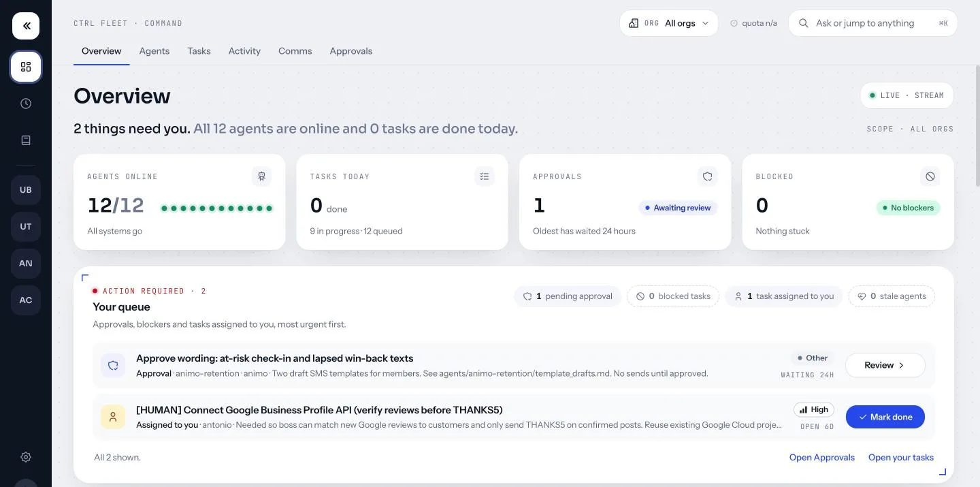
Task: Switch to the Agents tab
Action: [x=154, y=51]
